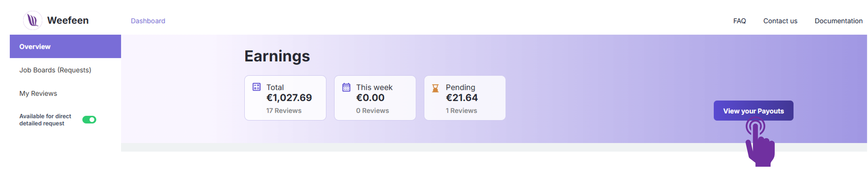Open Job Boards (Requests) section
868x181 pixels.
click(55, 70)
